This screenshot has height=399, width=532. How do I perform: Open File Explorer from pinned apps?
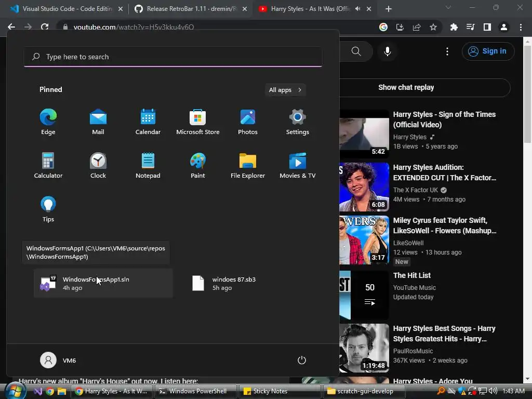[248, 166]
